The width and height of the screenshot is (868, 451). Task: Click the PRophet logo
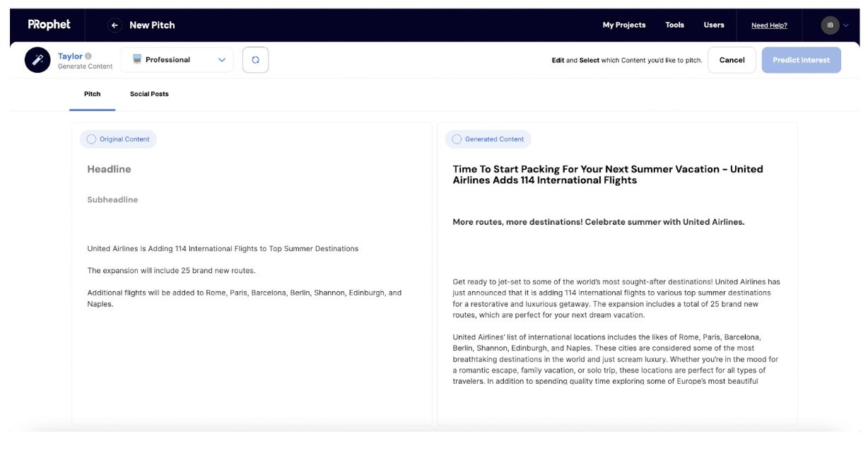[49, 25]
